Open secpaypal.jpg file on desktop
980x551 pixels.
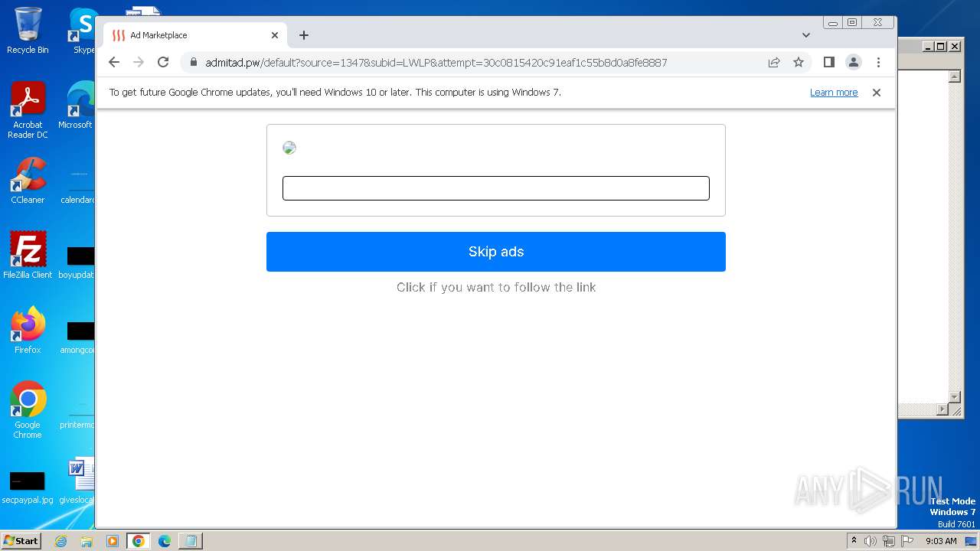pos(28,487)
